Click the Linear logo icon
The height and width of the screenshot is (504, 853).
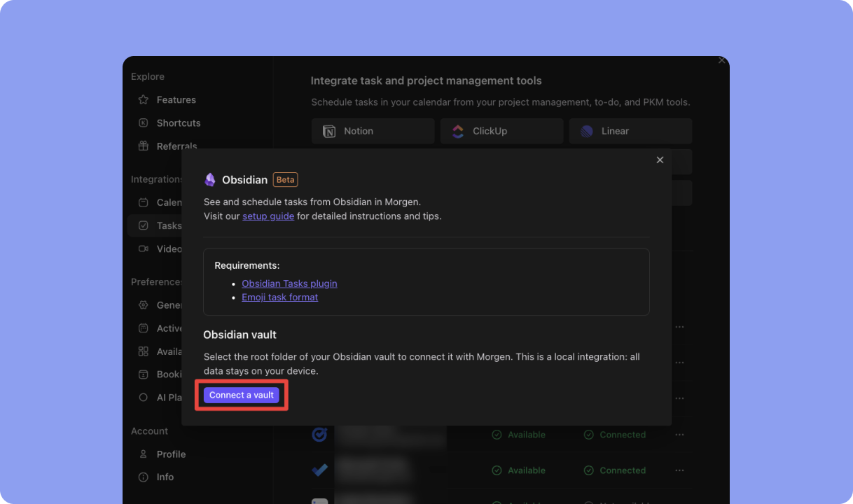[587, 131]
